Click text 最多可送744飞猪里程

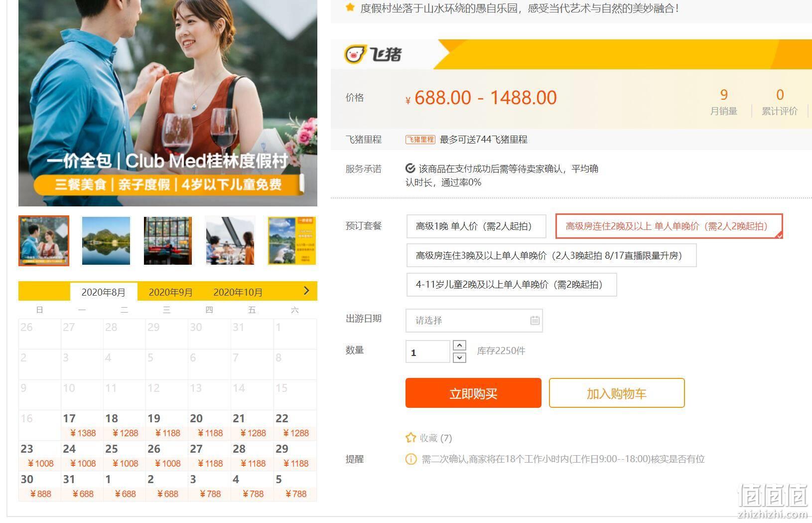pyautogui.click(x=483, y=140)
